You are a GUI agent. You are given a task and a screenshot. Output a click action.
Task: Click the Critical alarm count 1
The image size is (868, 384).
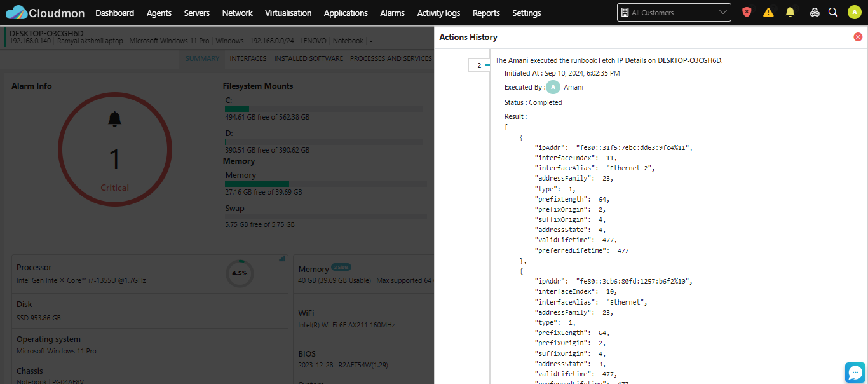click(114, 159)
